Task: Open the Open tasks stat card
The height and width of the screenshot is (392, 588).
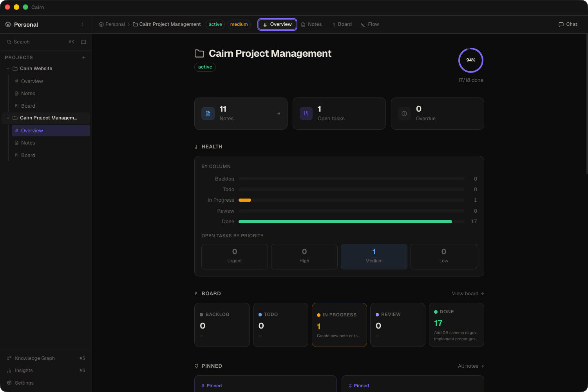Action: tap(339, 114)
